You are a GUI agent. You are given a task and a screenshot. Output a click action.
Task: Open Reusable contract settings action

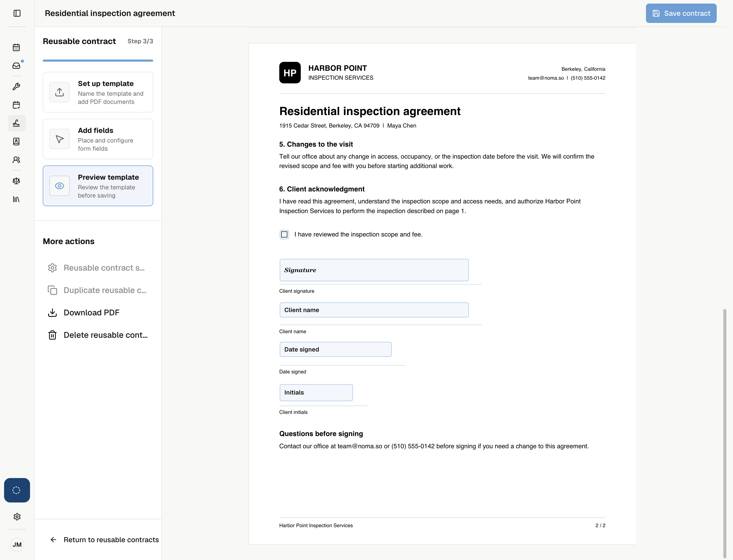[x=98, y=268]
